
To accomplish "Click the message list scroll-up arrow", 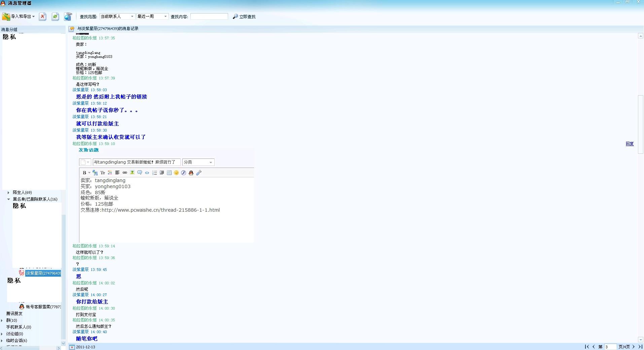I will (641, 36).
